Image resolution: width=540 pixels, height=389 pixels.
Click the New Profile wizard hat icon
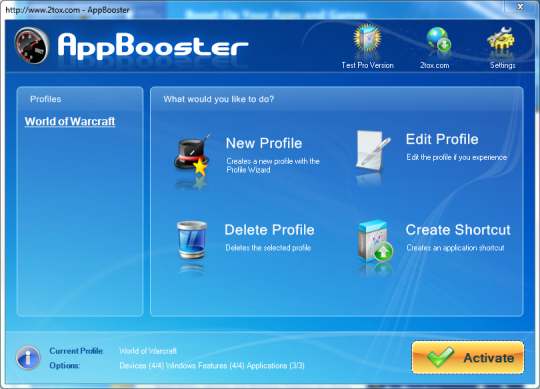pyautogui.click(x=192, y=155)
